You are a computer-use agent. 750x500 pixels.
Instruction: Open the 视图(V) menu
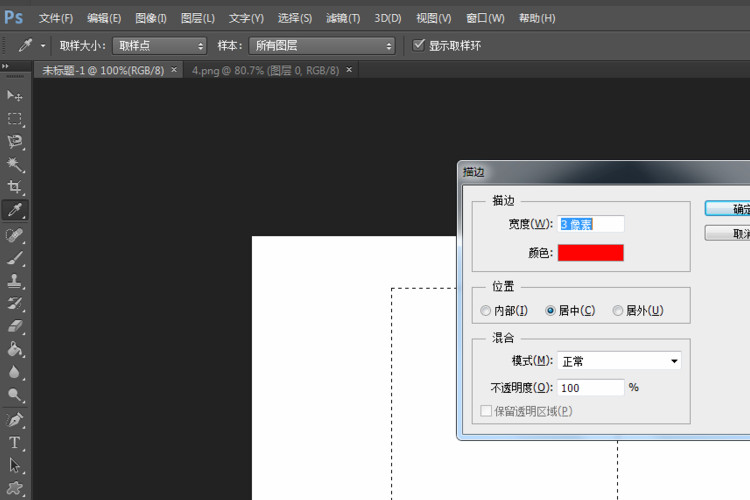pyautogui.click(x=433, y=18)
